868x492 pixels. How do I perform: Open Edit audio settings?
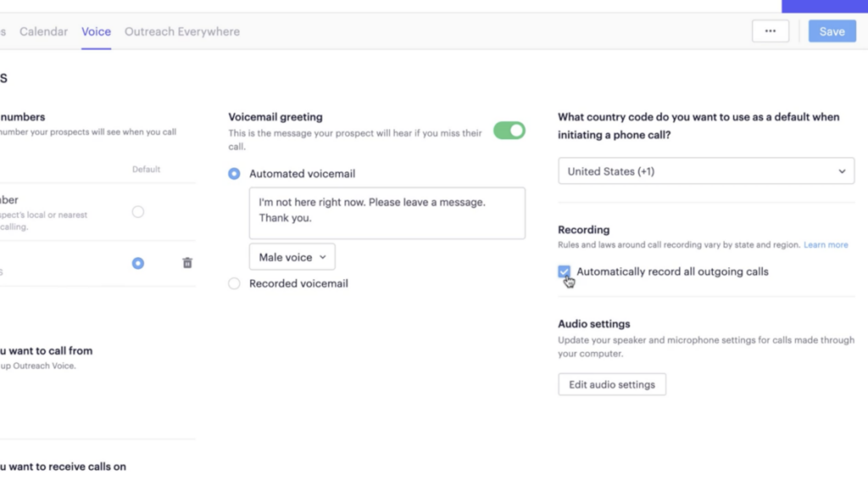(x=612, y=384)
